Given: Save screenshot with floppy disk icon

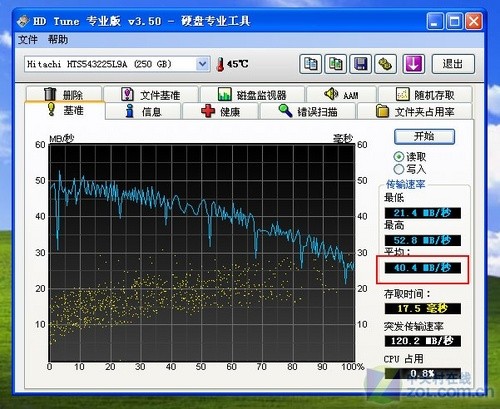Looking at the screenshot, I should click(x=360, y=64).
